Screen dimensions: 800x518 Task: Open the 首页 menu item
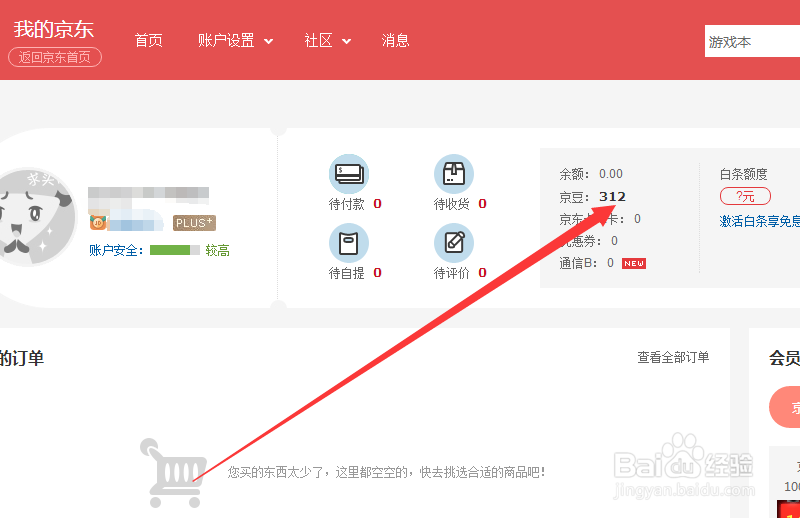(148, 40)
